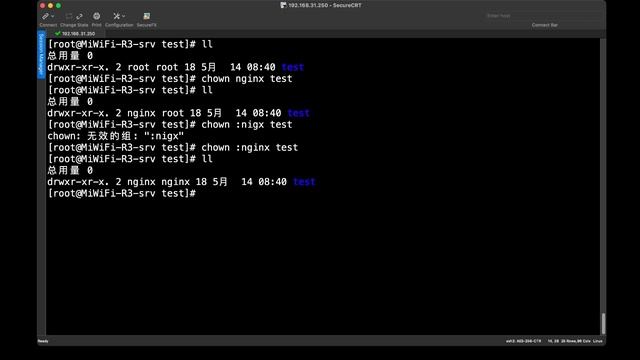
Task: Click the Ready status bar text
Action: (43, 341)
